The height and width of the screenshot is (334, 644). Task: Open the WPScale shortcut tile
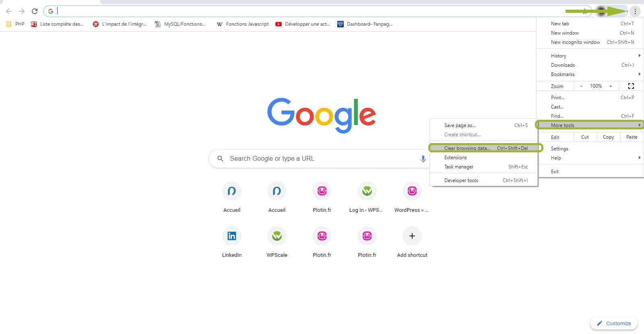pyautogui.click(x=277, y=236)
